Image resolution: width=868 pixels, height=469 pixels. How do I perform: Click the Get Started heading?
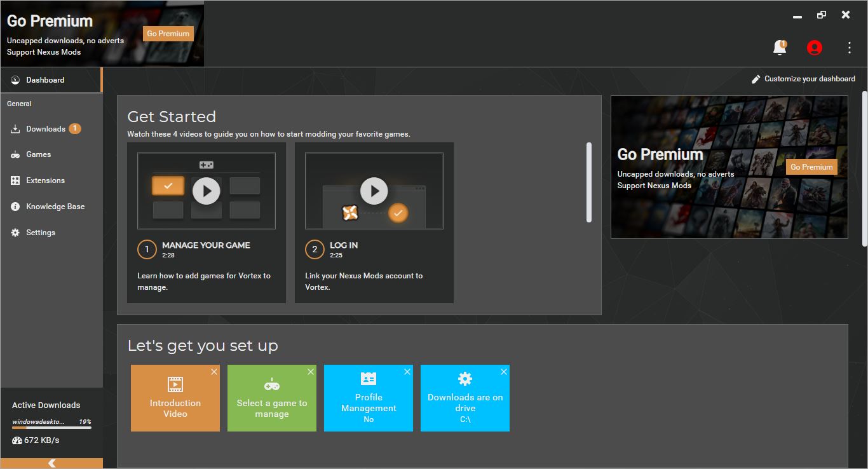tap(172, 117)
